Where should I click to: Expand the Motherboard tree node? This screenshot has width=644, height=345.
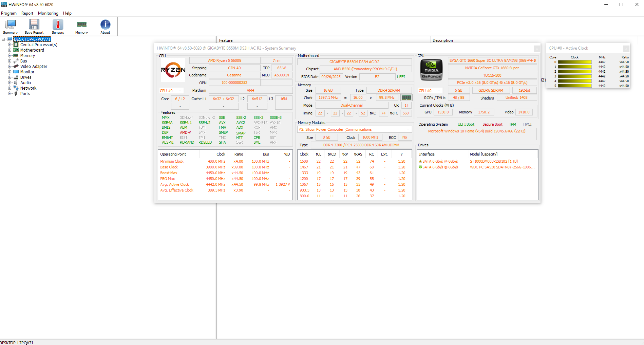click(10, 50)
